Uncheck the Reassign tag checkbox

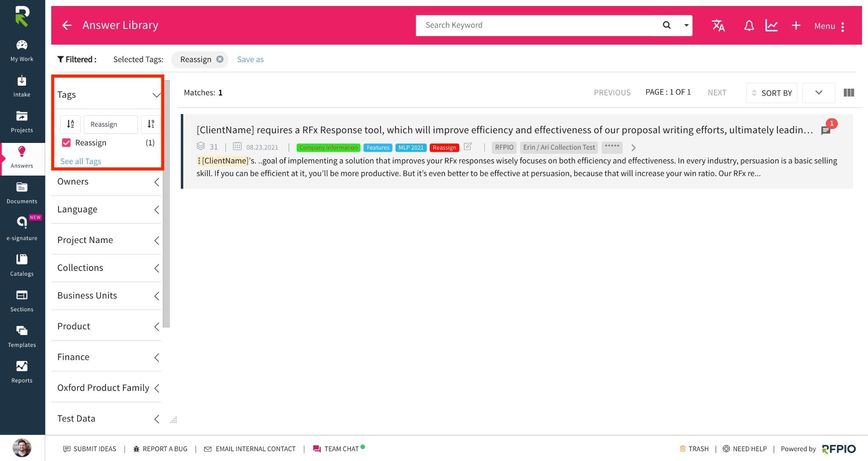66,142
